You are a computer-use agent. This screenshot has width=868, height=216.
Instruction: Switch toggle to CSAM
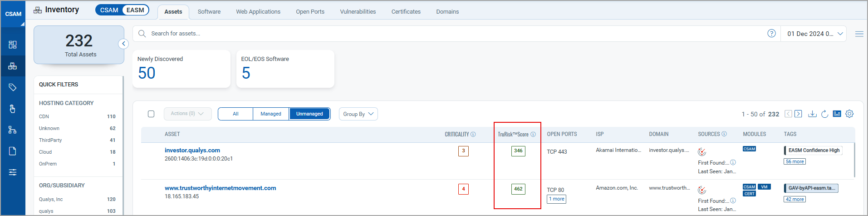coord(109,10)
